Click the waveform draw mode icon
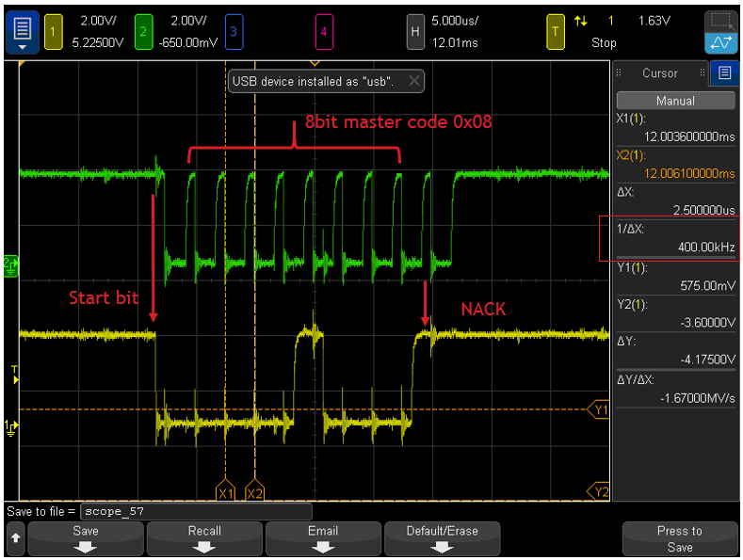The image size is (743, 560). [720, 43]
